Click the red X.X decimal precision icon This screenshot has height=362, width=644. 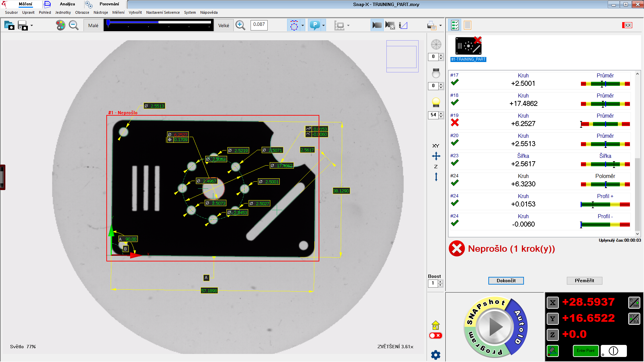click(627, 25)
